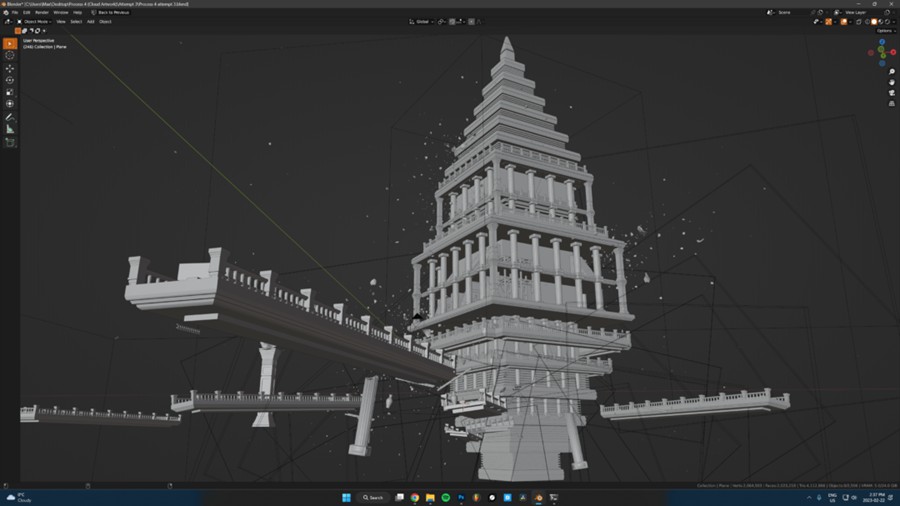This screenshot has height=506, width=900.
Task: Switch to rendered viewport shading
Action: tap(887, 22)
